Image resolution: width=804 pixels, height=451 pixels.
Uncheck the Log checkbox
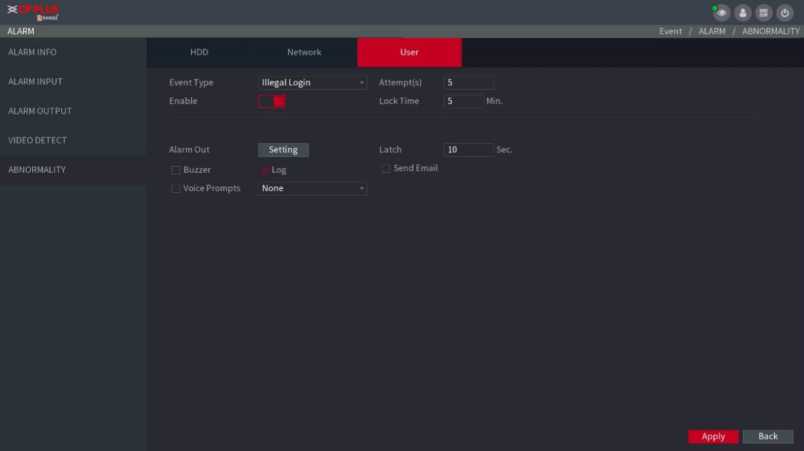pos(265,170)
